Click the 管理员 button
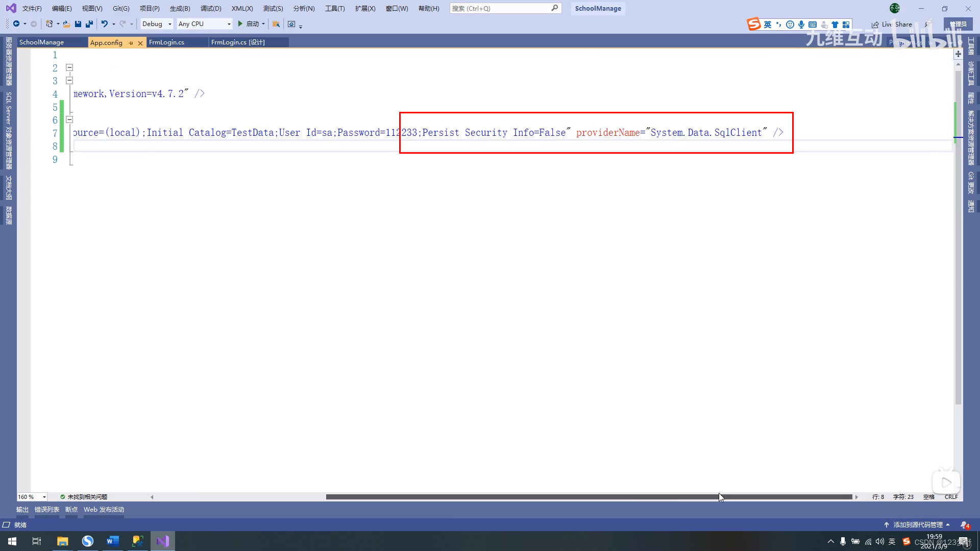Image resolution: width=980 pixels, height=551 pixels. click(x=958, y=24)
